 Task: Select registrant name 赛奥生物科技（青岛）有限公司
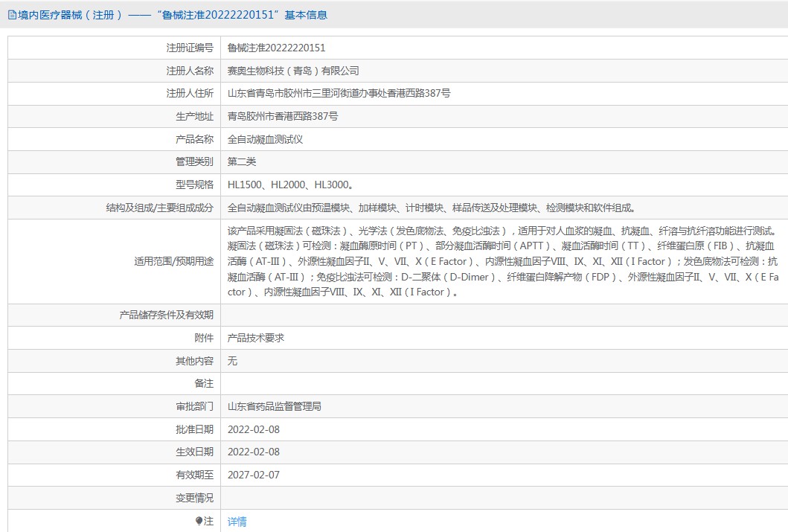point(293,71)
